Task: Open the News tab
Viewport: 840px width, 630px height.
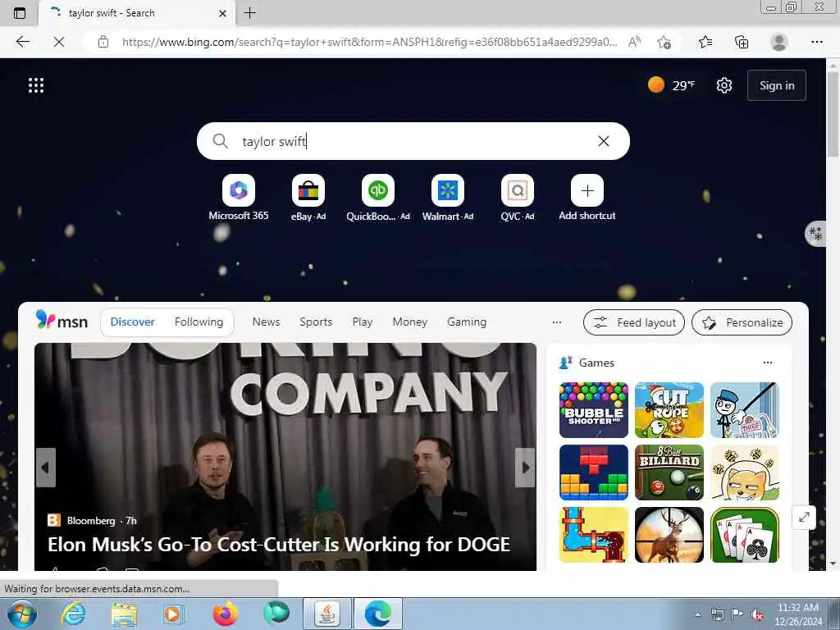Action: pyautogui.click(x=267, y=322)
